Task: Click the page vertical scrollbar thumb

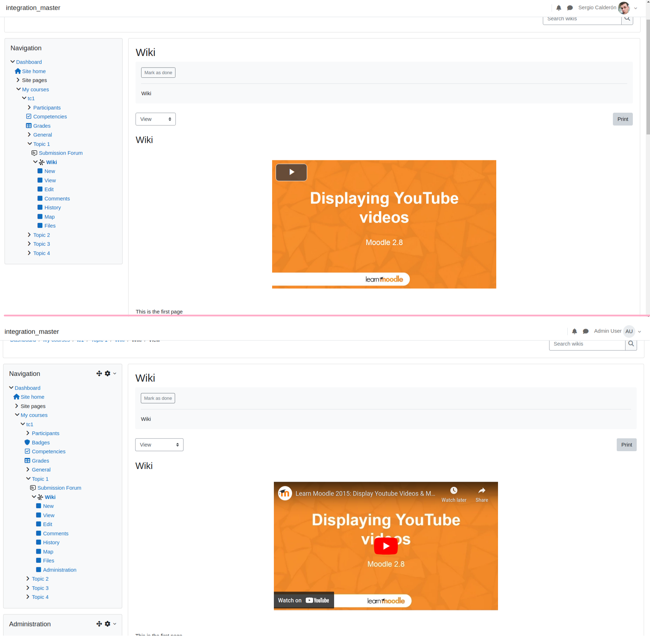Action: coord(648,77)
